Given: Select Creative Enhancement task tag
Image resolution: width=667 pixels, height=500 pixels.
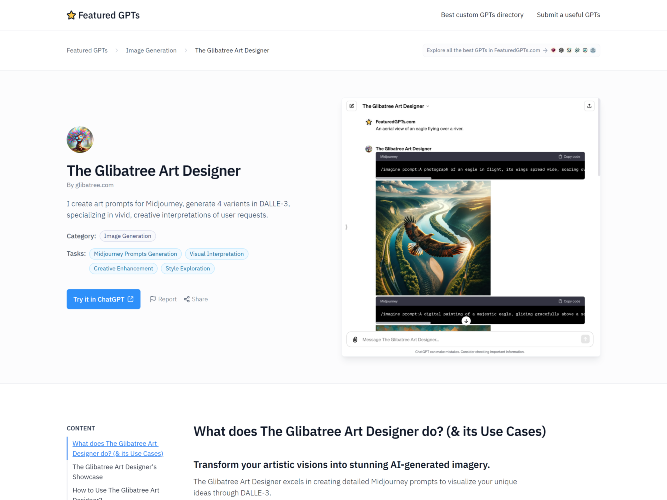Looking at the screenshot, I should point(123,269).
